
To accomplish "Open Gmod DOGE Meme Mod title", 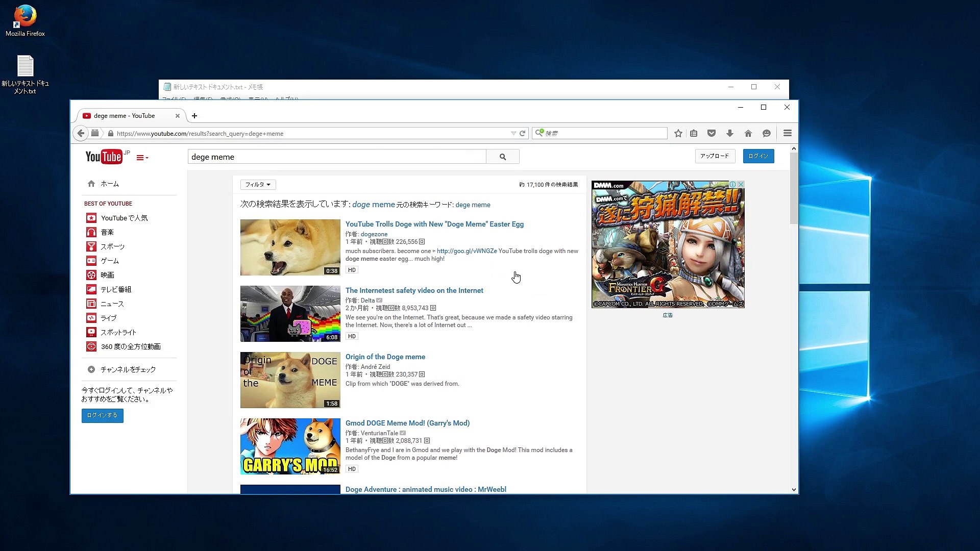I will 407,423.
